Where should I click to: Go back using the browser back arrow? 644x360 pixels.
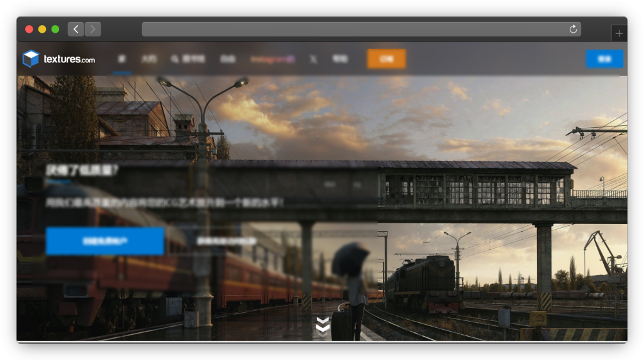tap(75, 29)
